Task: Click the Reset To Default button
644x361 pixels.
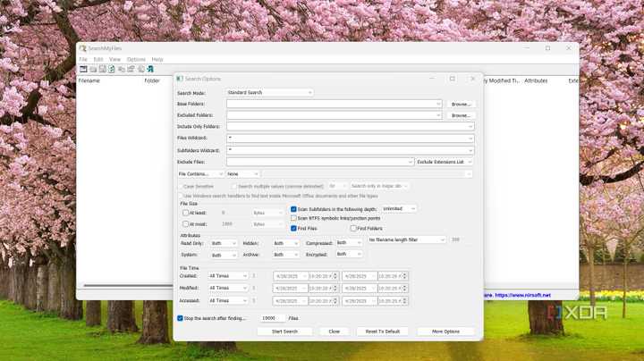Action: coord(383,332)
